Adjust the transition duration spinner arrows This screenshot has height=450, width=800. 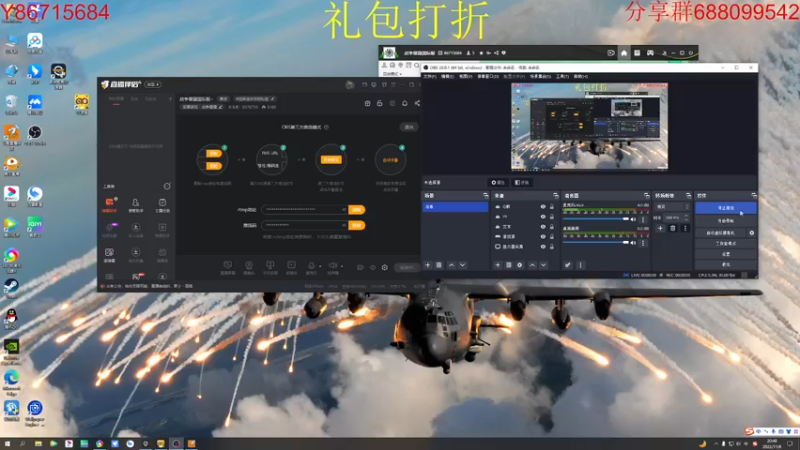point(686,218)
